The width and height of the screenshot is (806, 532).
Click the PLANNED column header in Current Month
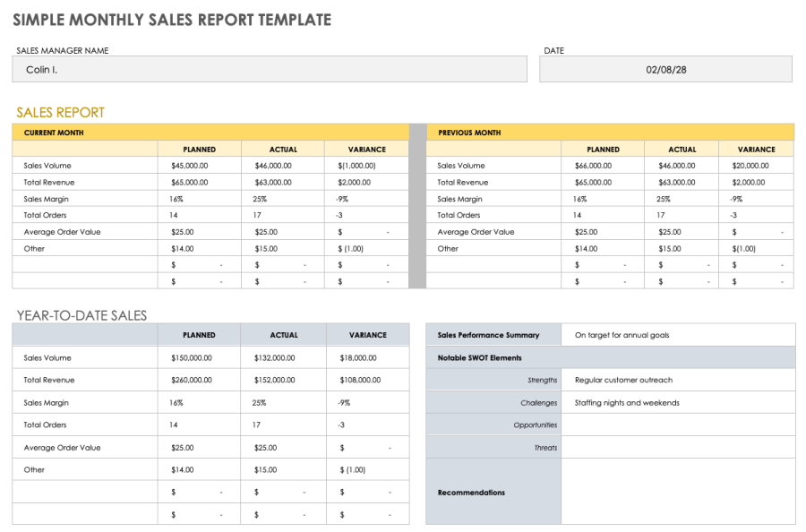(x=199, y=149)
